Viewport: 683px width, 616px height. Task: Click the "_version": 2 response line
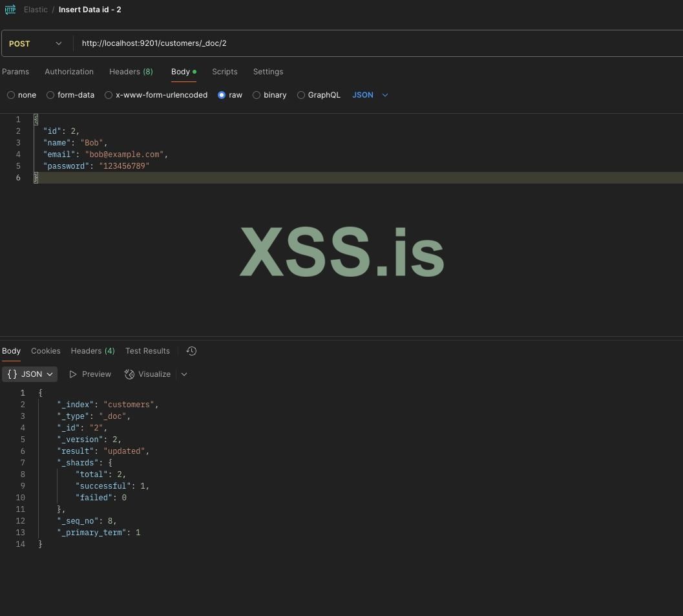coord(89,439)
